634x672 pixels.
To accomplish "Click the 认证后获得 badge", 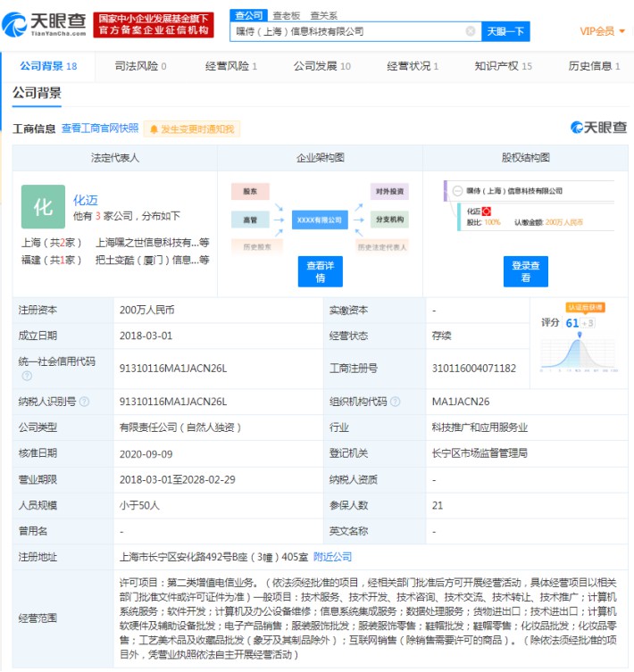I will pyautogui.click(x=586, y=307).
